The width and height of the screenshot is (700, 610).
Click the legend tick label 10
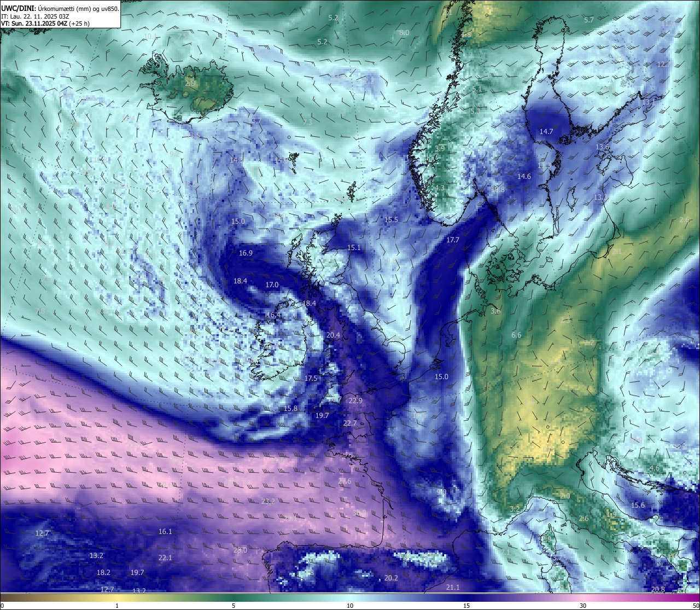tap(350, 605)
